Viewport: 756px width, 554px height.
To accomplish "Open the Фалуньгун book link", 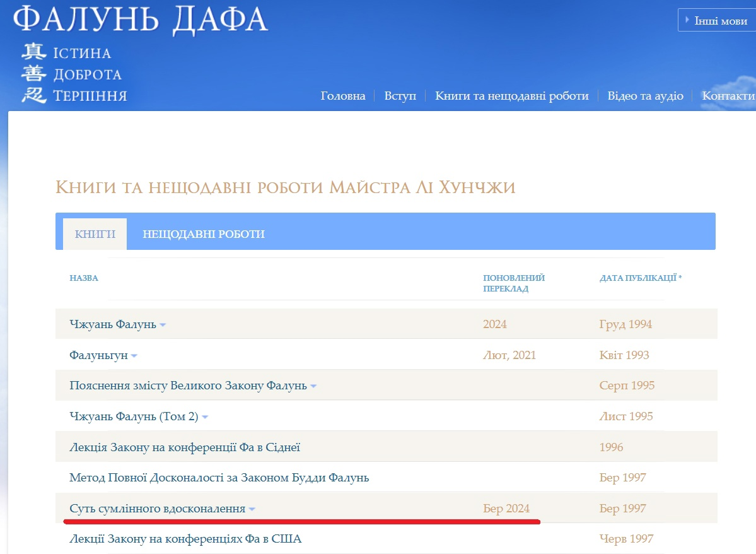I will [98, 355].
